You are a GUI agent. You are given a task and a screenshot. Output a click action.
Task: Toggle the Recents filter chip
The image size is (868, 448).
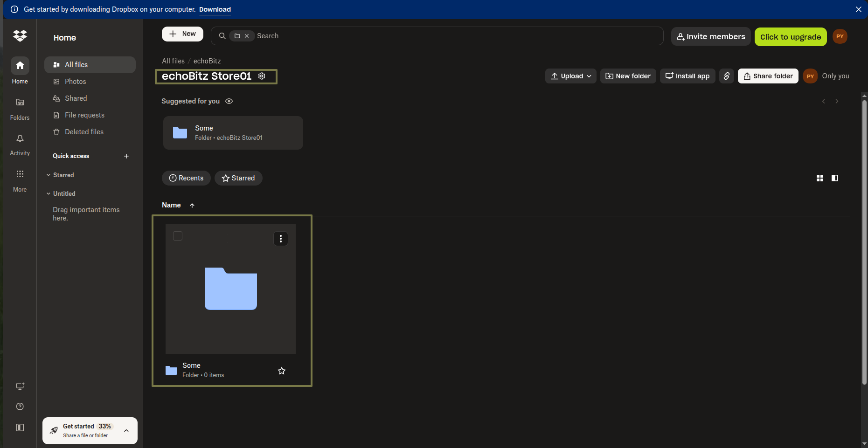pyautogui.click(x=186, y=178)
